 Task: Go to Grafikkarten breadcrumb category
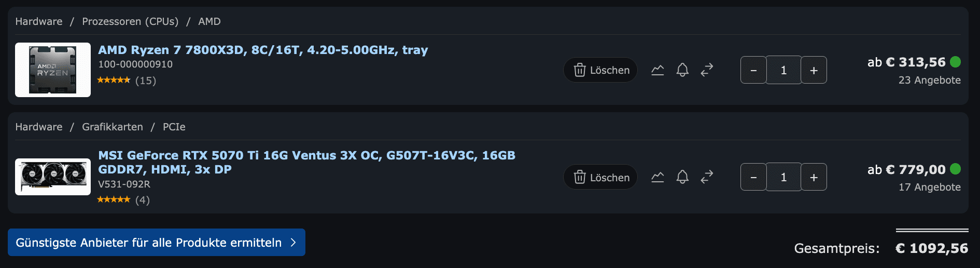point(113,127)
